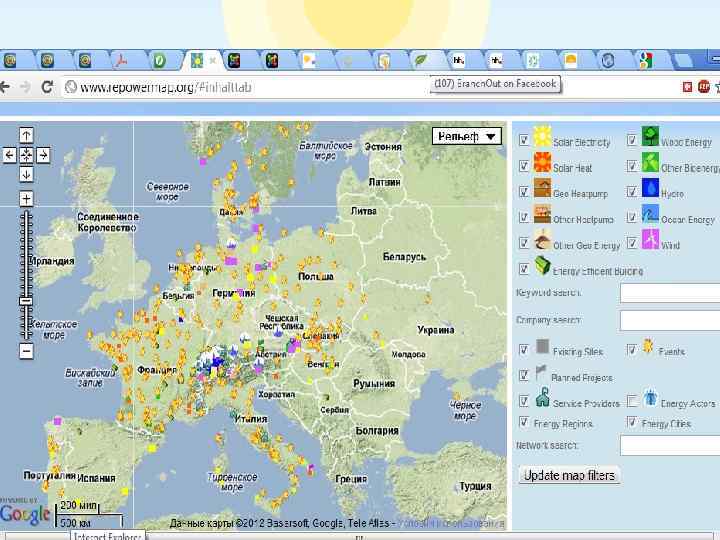This screenshot has width=720, height=540.
Task: Click the Wind turbine icon
Action: (x=650, y=239)
